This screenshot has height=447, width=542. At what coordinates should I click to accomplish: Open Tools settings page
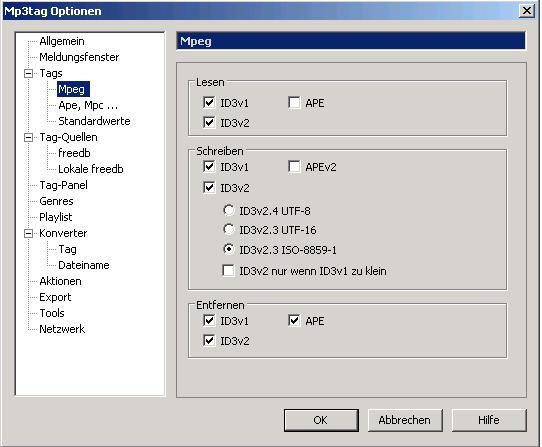tap(52, 313)
